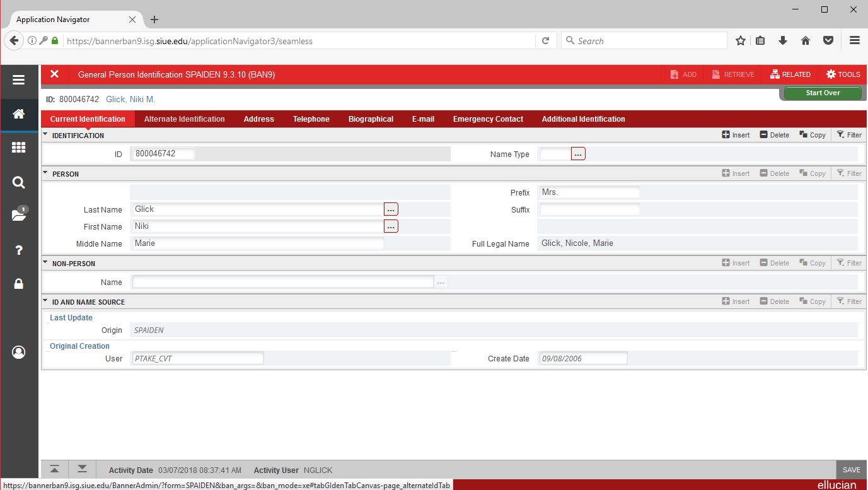868x490 pixels.
Task: Open the Banner hamburger menu icon
Action: click(x=18, y=80)
